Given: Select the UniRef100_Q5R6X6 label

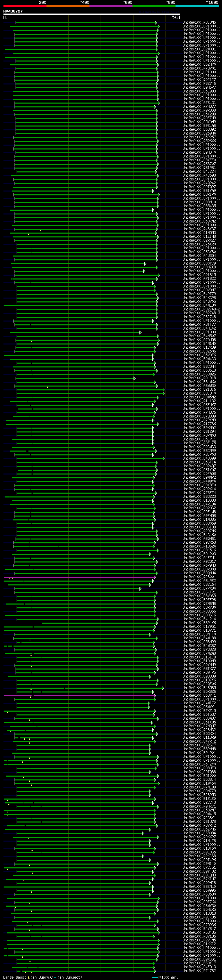Looking at the screenshot, I should coord(199,141).
